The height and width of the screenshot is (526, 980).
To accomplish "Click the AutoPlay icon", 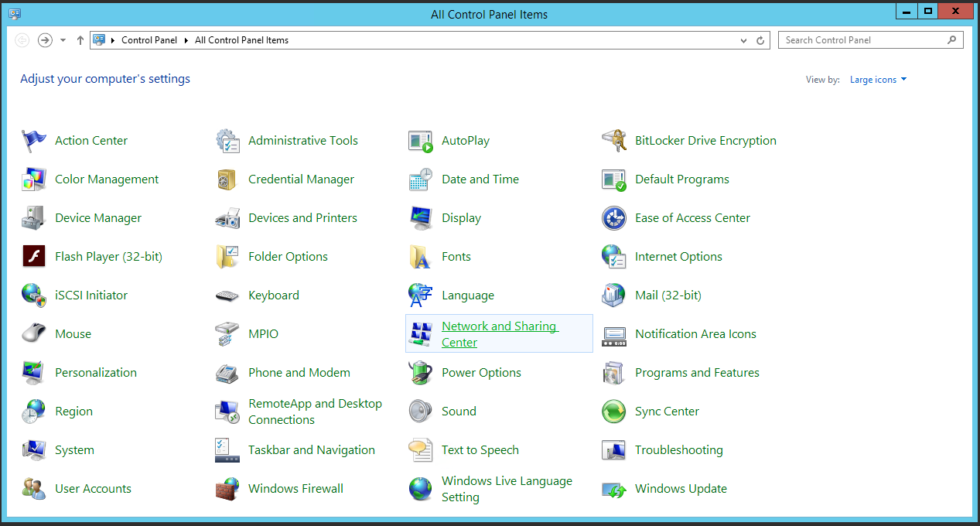I will [421, 141].
